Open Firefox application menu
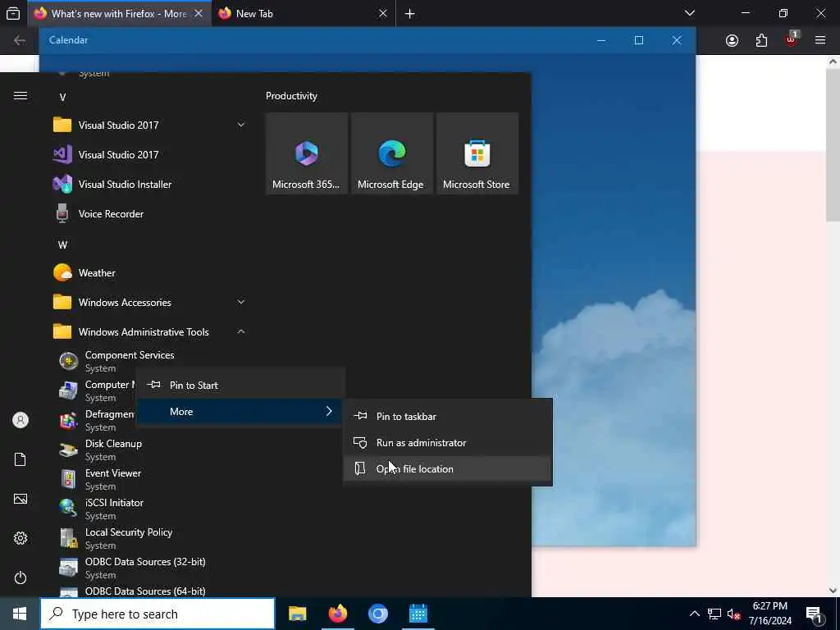840x630 pixels. tap(820, 40)
